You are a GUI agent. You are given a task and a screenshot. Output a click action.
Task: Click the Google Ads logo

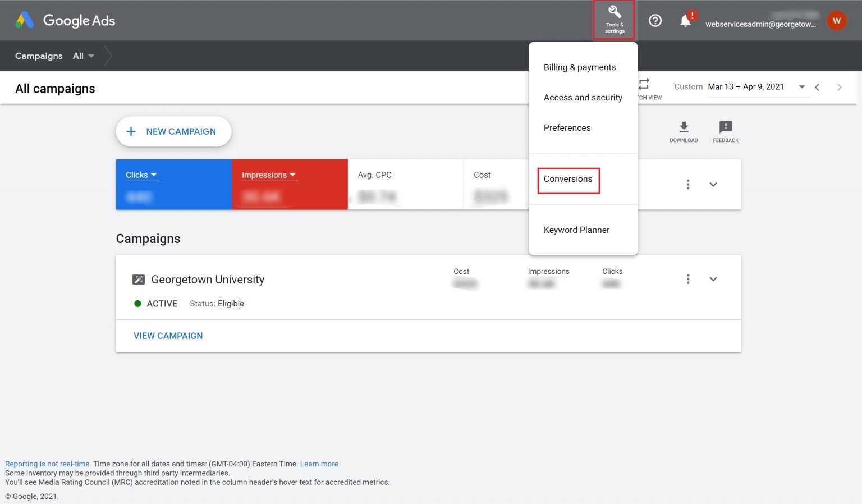tap(65, 21)
